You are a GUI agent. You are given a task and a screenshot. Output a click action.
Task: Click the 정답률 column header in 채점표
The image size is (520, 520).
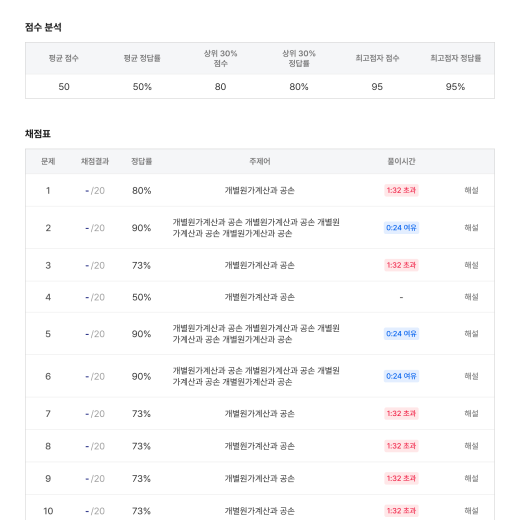point(141,161)
